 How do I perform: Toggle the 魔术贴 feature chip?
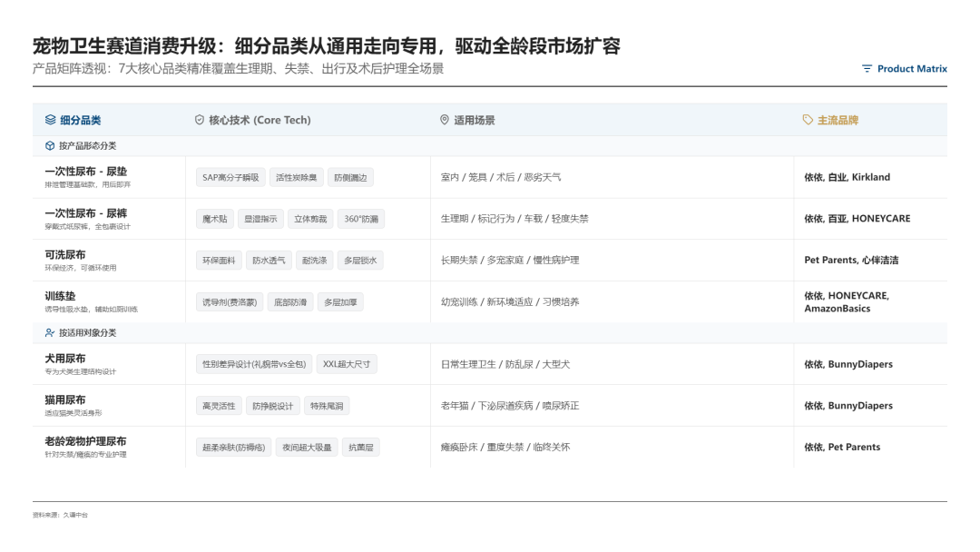[215, 219]
